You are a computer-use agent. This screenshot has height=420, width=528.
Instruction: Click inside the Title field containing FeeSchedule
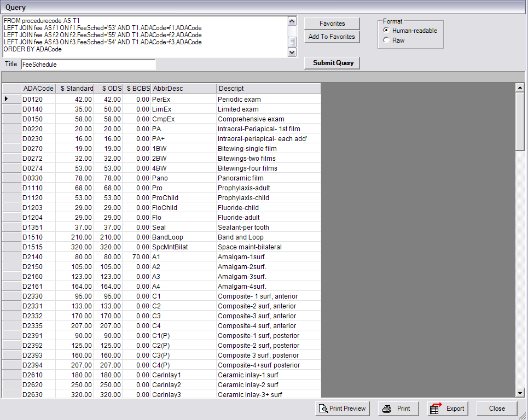pyautogui.click(x=88, y=64)
